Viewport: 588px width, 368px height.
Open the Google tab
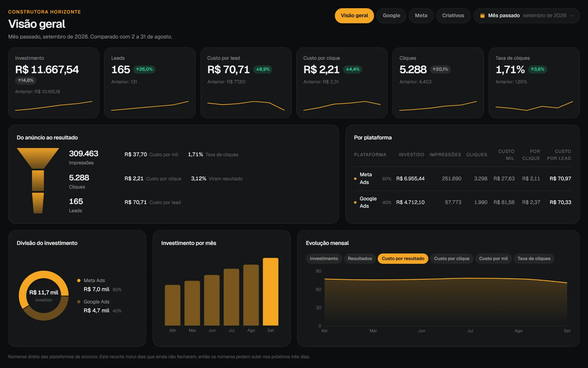(391, 16)
